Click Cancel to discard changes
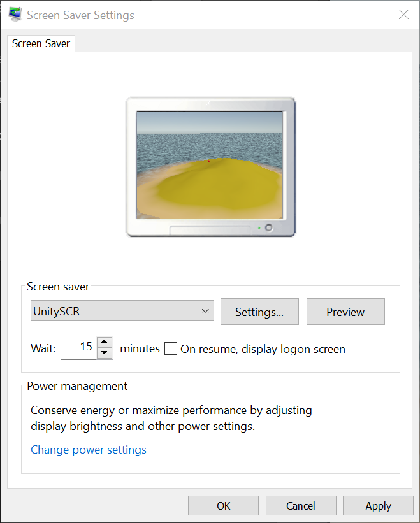420x523 pixels. click(x=301, y=506)
